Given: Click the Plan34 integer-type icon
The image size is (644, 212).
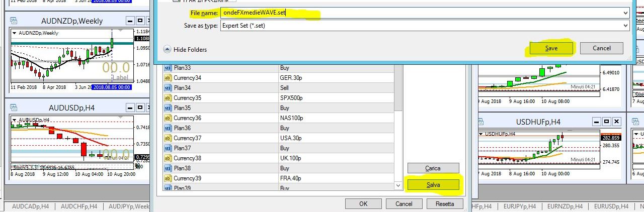Looking at the screenshot, I should pyautogui.click(x=168, y=88).
